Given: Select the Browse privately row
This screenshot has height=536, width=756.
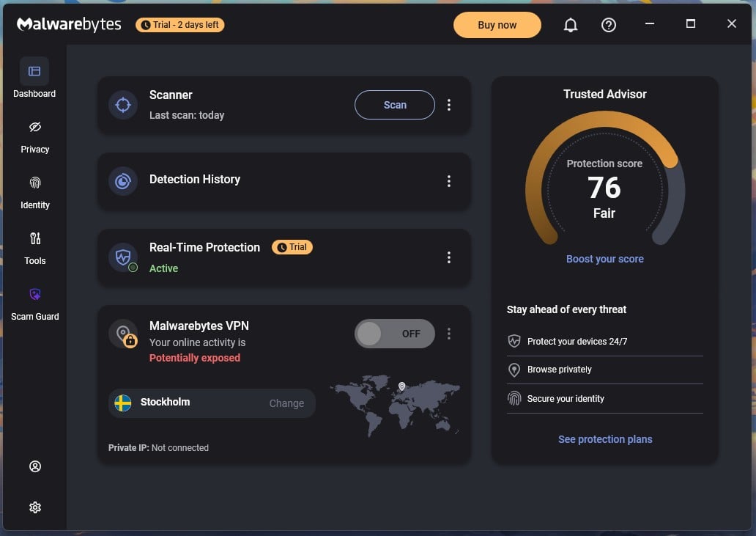Looking at the screenshot, I should click(x=604, y=370).
